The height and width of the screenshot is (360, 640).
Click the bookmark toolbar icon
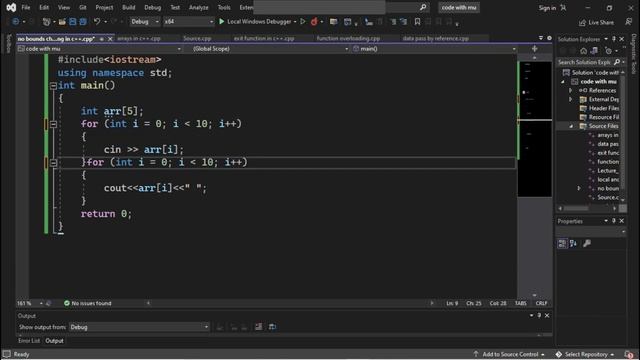point(417,22)
